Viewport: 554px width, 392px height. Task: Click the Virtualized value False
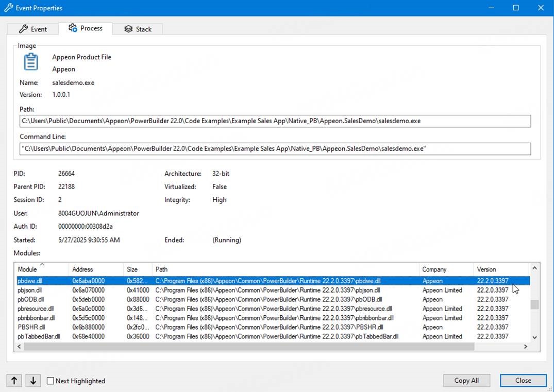(220, 186)
